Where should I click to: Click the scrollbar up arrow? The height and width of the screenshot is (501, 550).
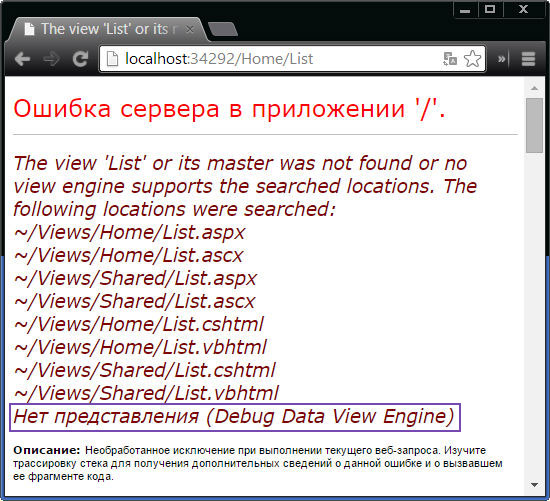[534, 88]
